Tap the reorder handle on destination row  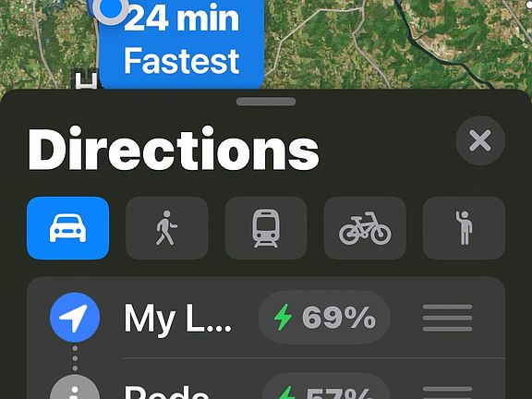click(x=447, y=392)
